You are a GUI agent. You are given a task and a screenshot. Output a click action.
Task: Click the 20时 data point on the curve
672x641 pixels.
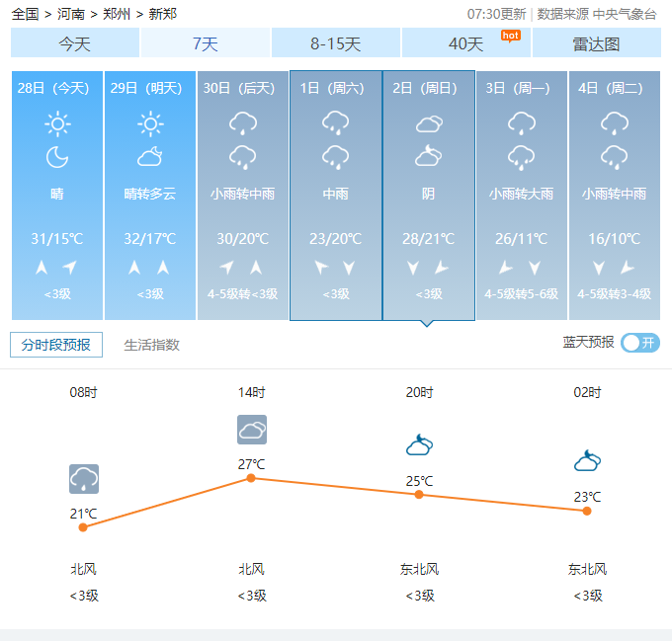coord(419,495)
